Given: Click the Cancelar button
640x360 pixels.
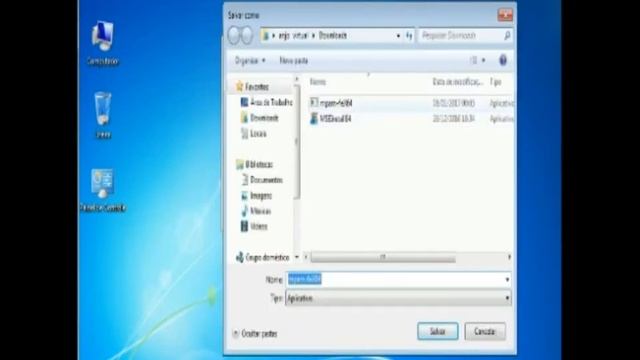Looking at the screenshot, I should [x=485, y=331].
